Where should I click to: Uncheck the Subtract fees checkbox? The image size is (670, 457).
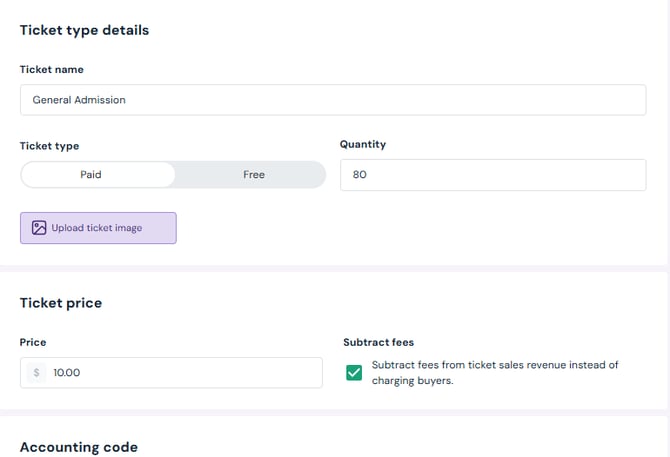(354, 373)
